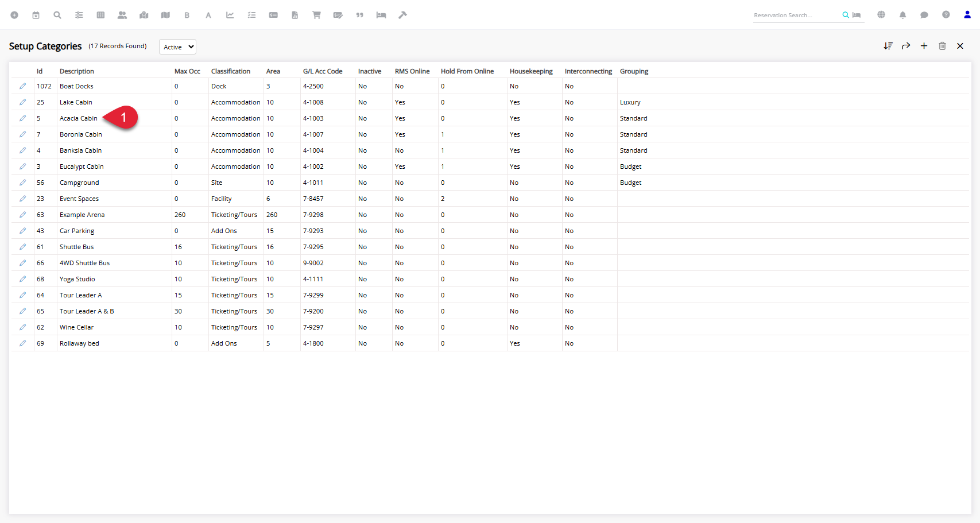The image size is (980, 523).
Task: Sort by Classification column header
Action: click(x=231, y=71)
